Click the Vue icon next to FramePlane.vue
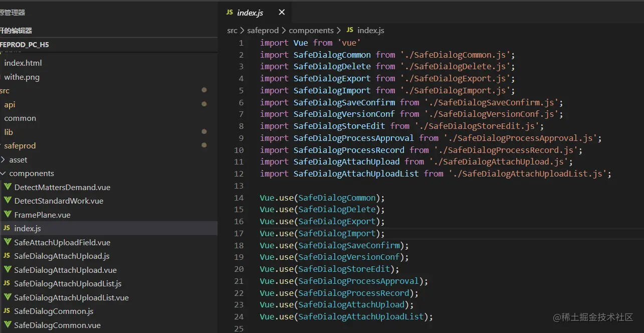Screen dimensions: 644x333 click(x=8, y=215)
